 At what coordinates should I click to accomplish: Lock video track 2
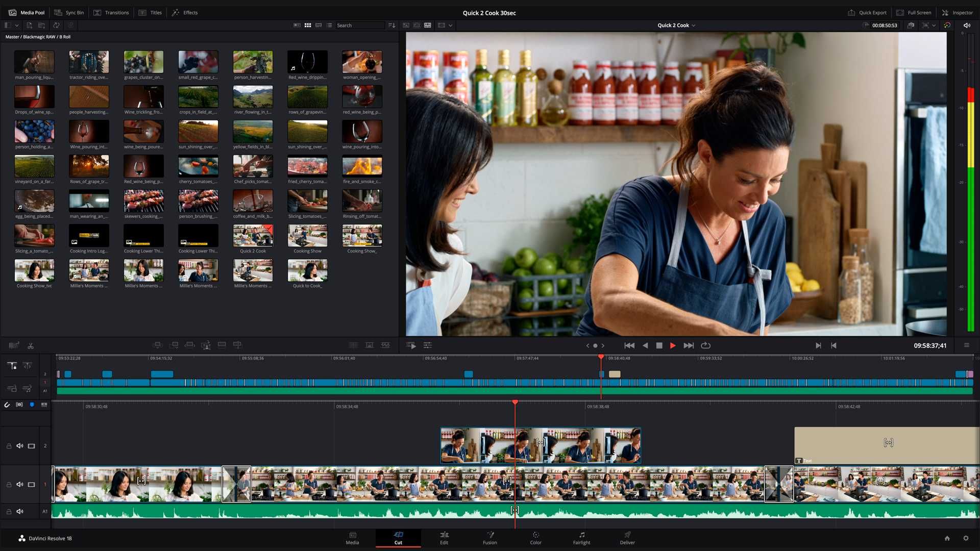[x=9, y=445]
